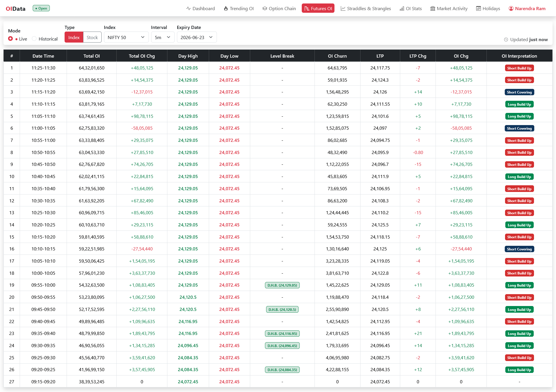Switch Type to Stock

92,37
